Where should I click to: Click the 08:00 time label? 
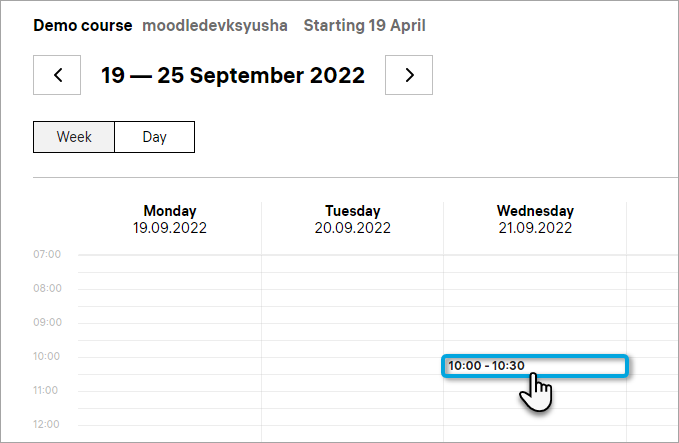[47, 289]
